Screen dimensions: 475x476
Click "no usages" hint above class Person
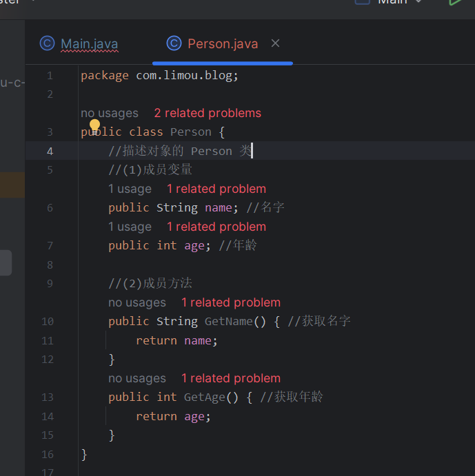pos(110,113)
